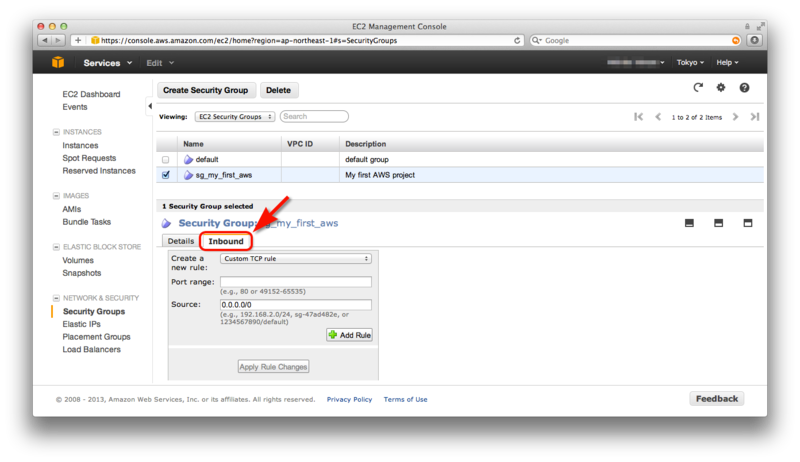Click the Feedback button
The height and width of the screenshot is (462, 800).
pos(717,399)
